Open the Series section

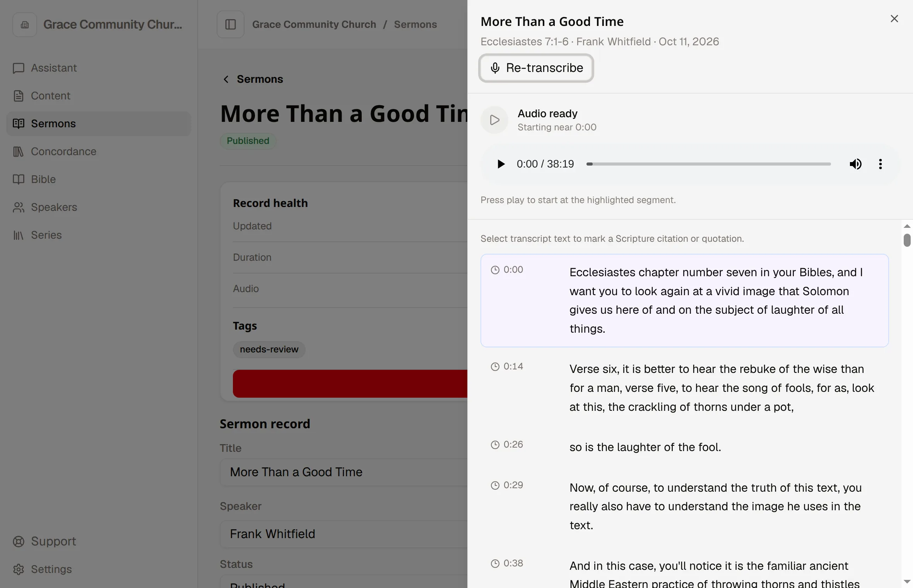pyautogui.click(x=99, y=235)
